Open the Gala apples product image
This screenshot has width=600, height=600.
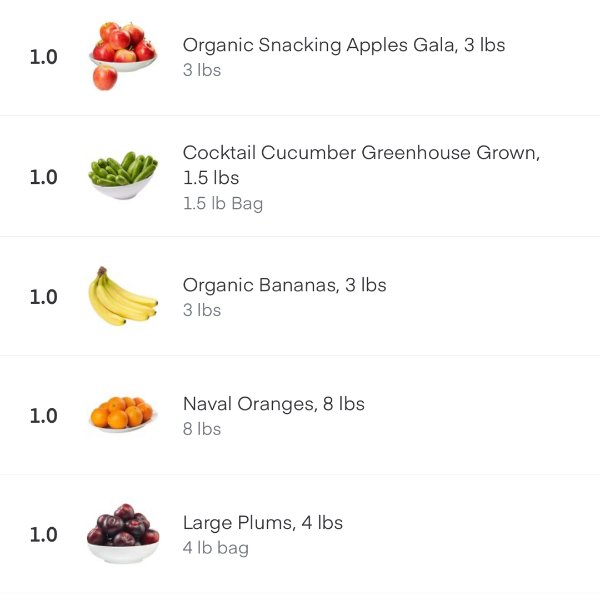(123, 56)
